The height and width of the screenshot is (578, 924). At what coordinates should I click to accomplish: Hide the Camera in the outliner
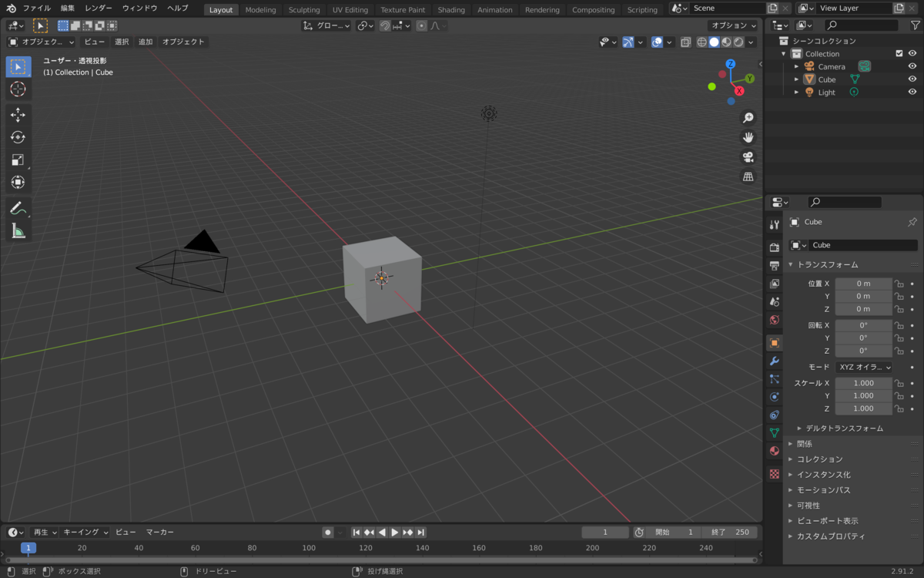tap(912, 66)
